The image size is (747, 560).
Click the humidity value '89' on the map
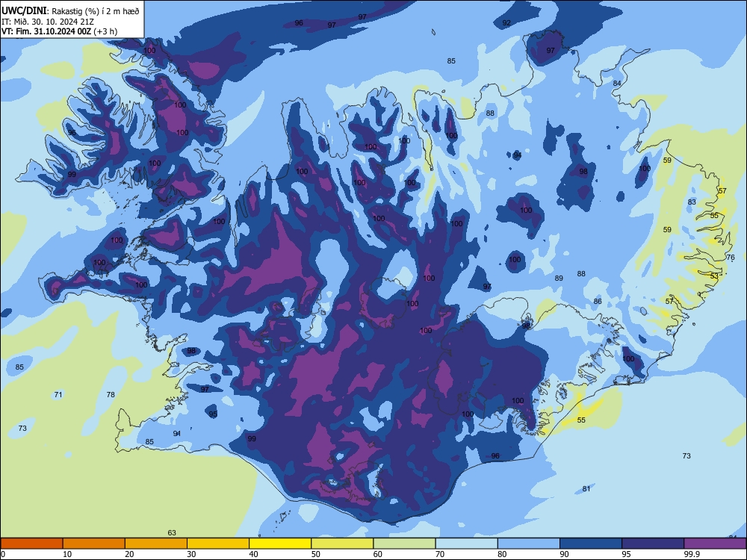pos(559,278)
